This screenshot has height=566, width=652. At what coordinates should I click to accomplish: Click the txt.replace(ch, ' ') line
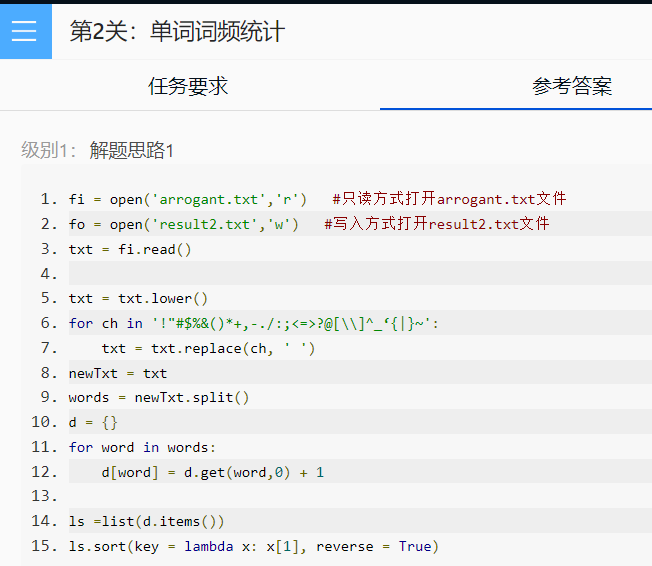[x=208, y=348]
